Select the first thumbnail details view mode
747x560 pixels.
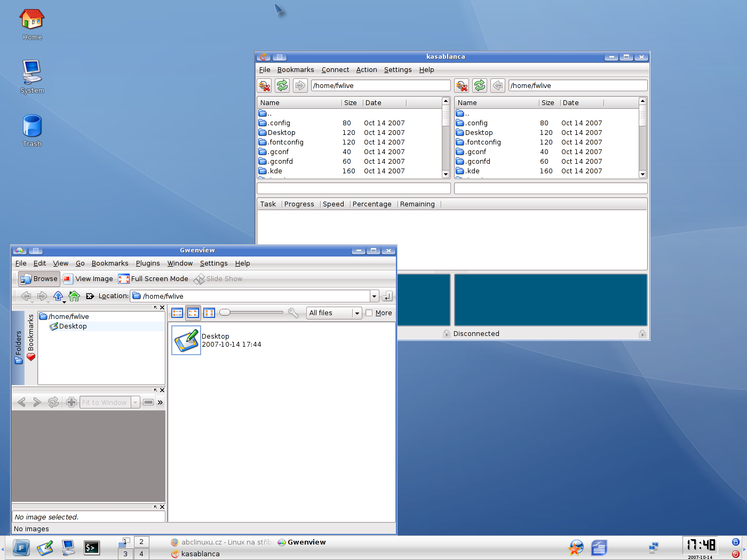click(177, 313)
